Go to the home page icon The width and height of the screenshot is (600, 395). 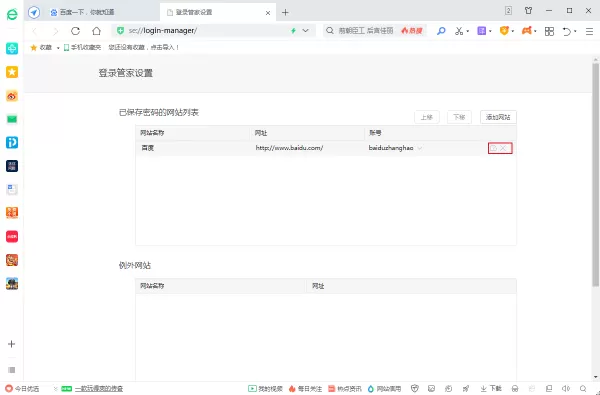[x=96, y=31]
